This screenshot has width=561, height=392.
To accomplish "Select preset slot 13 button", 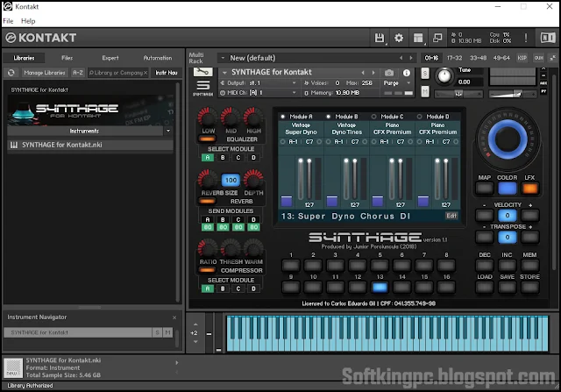I will pyautogui.click(x=380, y=287).
